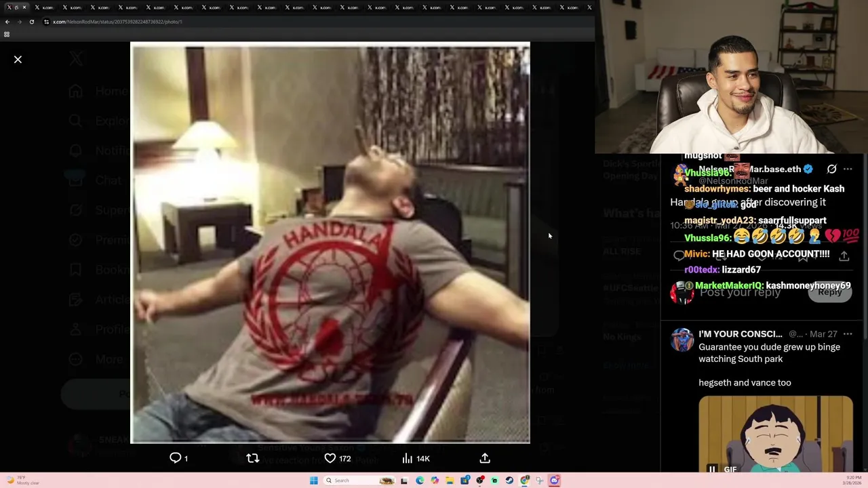Open the Mar 27 reply timestamp

point(823,334)
